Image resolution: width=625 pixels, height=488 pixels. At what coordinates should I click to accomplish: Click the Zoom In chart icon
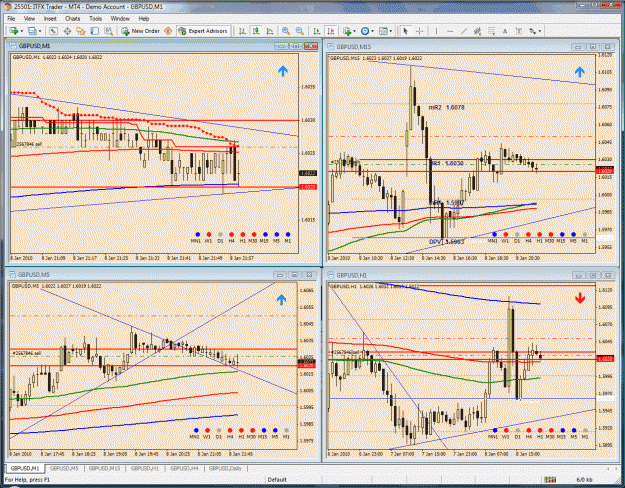tap(286, 31)
